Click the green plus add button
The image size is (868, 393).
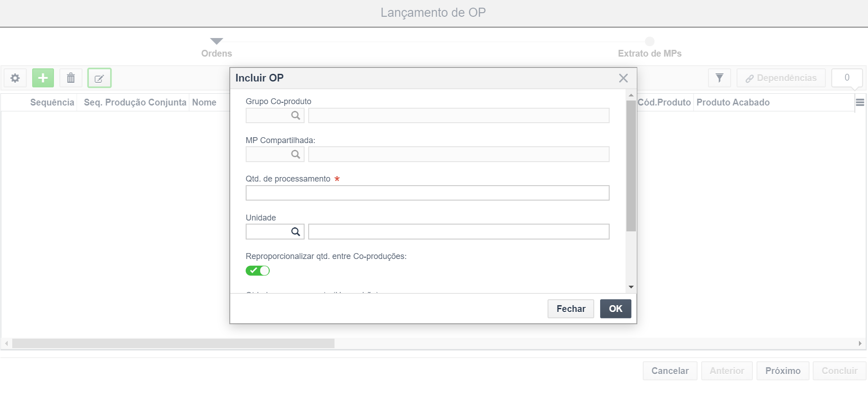click(43, 78)
